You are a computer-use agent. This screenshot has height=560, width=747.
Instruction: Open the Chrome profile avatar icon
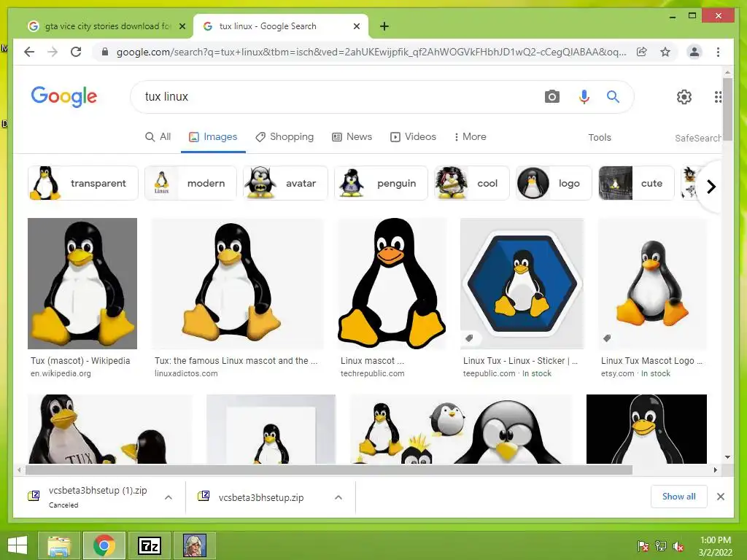tap(694, 52)
